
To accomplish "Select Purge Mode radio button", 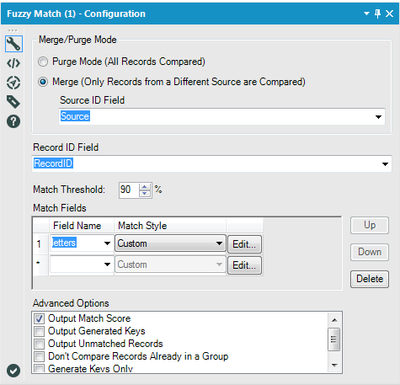I will tap(43, 62).
